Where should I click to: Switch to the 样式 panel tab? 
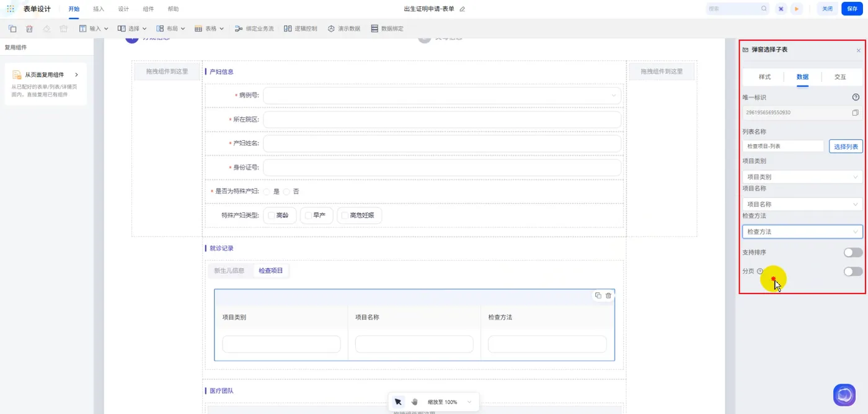[764, 77]
